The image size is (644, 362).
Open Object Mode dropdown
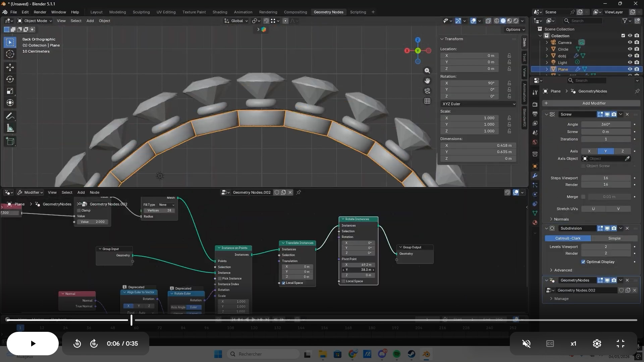click(35, 21)
